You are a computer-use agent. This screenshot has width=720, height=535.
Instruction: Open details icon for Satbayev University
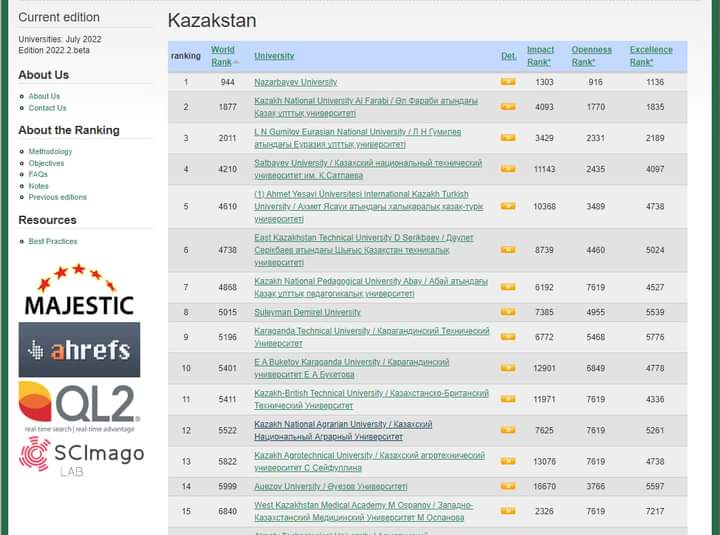(x=508, y=169)
